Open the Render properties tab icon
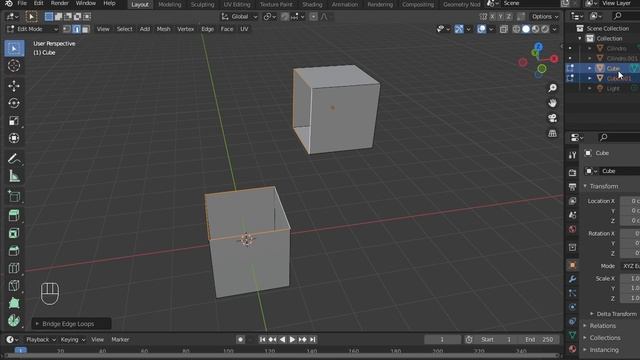The width and height of the screenshot is (640, 360). [x=572, y=172]
